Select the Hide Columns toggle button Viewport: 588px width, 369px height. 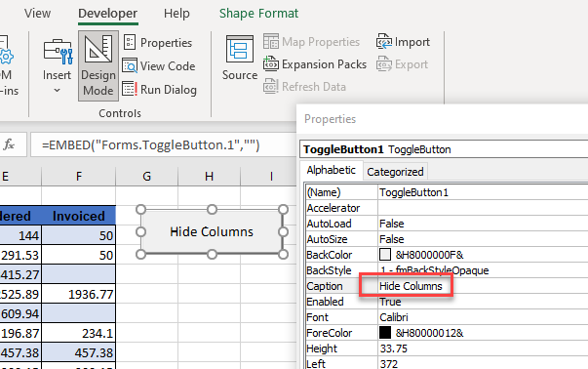pyautogui.click(x=212, y=231)
